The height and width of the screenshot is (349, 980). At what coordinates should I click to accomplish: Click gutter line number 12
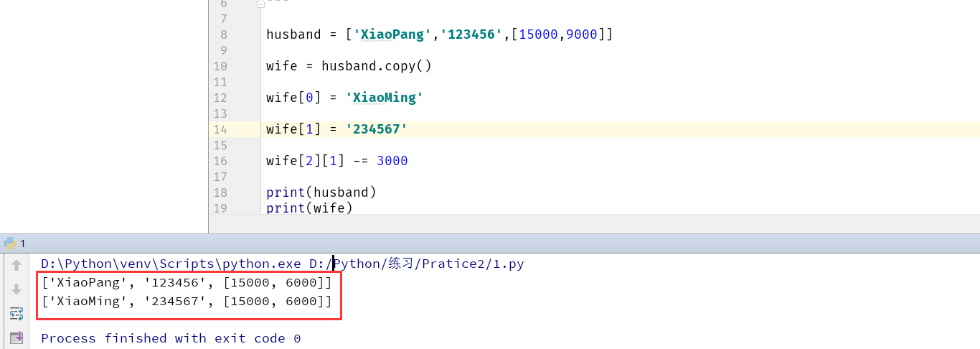coord(220,98)
